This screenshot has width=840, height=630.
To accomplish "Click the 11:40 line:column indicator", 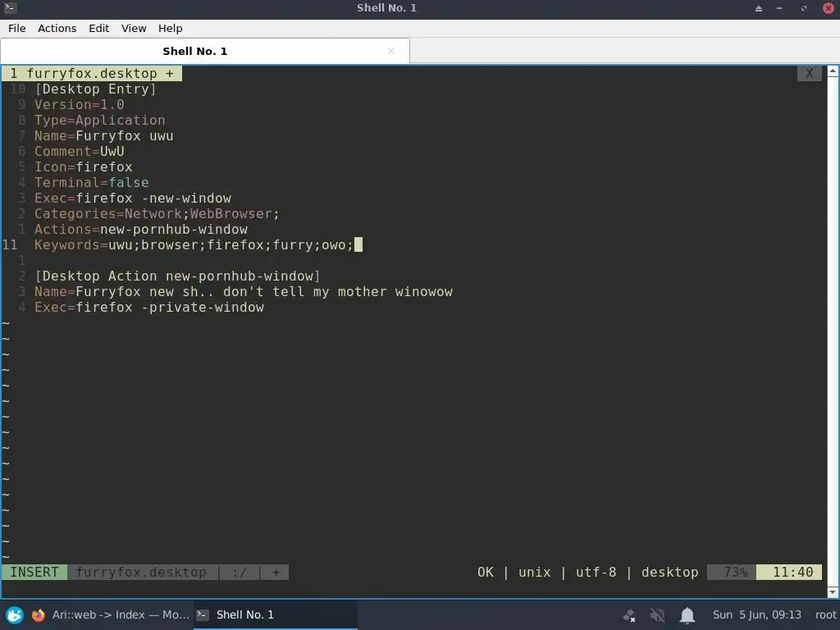I will point(789,572).
